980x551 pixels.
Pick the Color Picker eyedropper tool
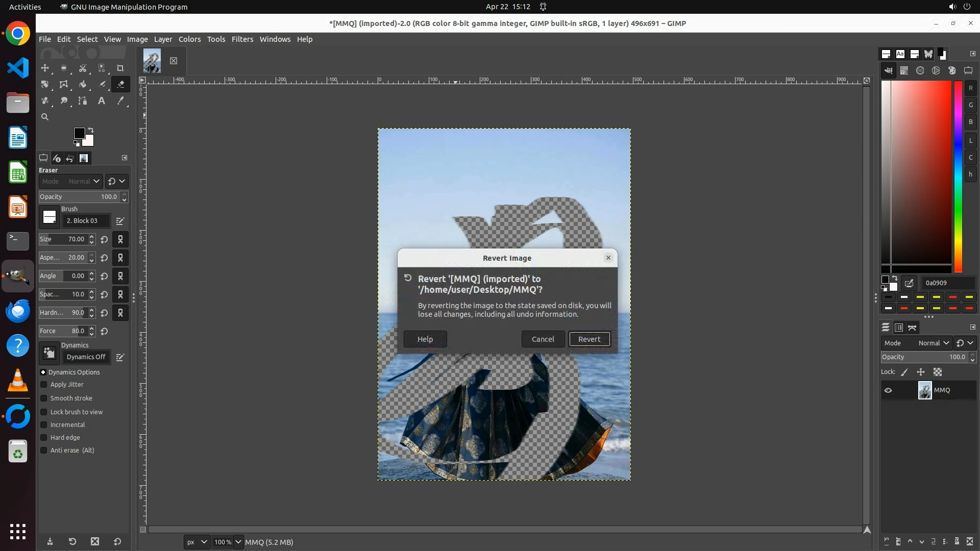click(x=120, y=101)
